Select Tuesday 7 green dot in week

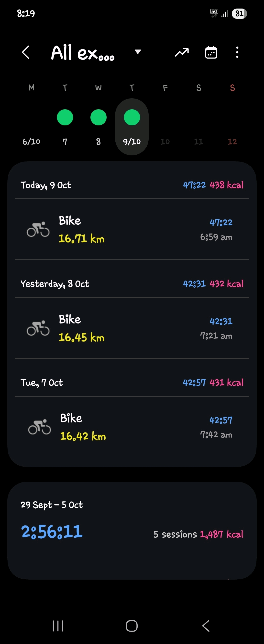coord(65,118)
